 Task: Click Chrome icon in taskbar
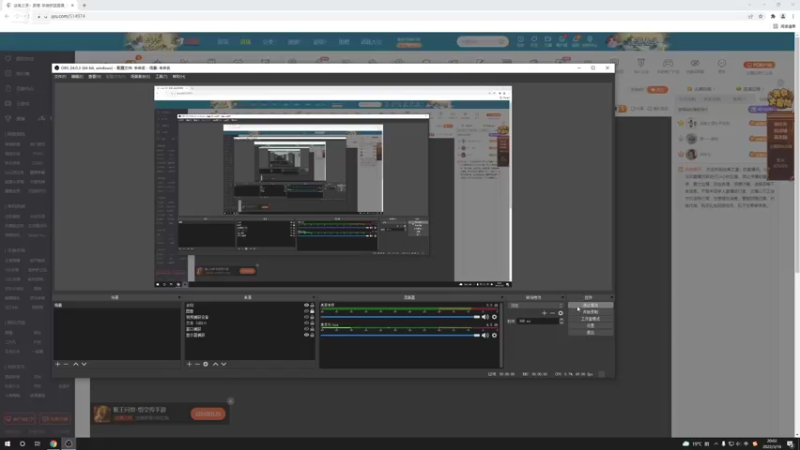[x=53, y=444]
